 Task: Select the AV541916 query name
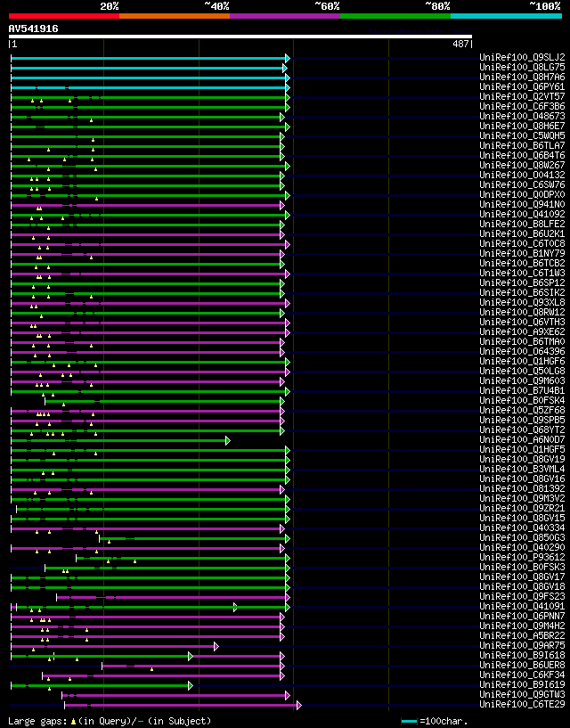click(x=34, y=29)
